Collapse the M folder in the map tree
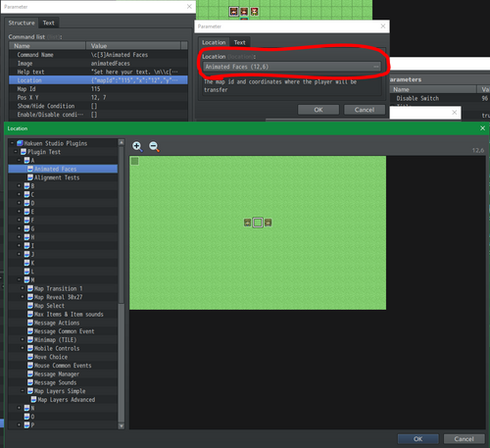 pyautogui.click(x=19, y=279)
